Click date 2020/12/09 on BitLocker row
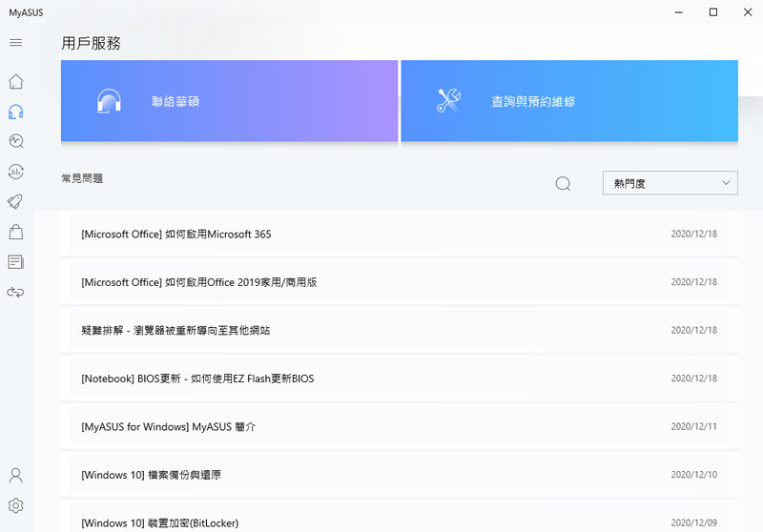Image resolution: width=763 pixels, height=532 pixels. point(694,522)
